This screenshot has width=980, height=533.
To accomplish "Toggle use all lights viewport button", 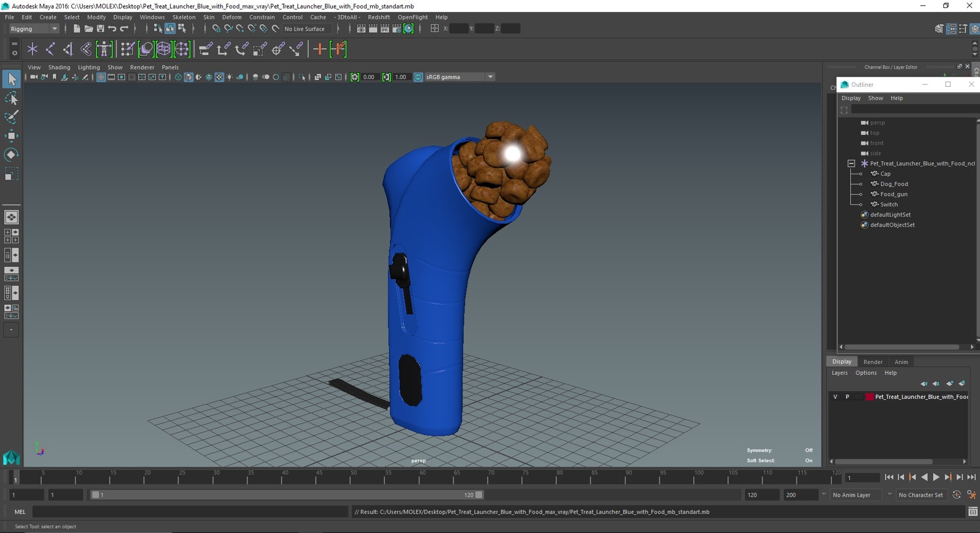I will pyautogui.click(x=229, y=77).
